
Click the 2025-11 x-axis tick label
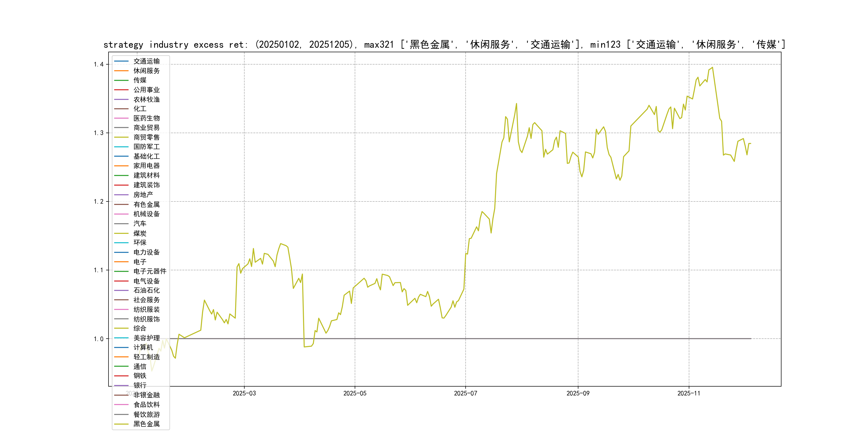tap(689, 394)
